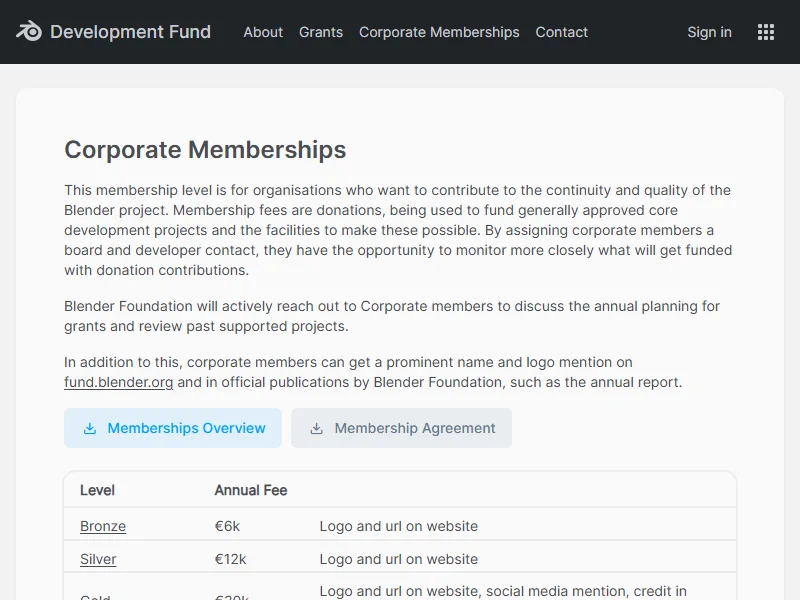Click download icon on Memberships Overview

[90, 428]
